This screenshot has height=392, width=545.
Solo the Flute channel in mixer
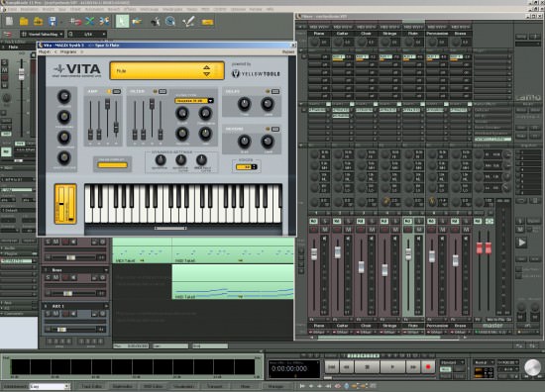[x=419, y=221]
